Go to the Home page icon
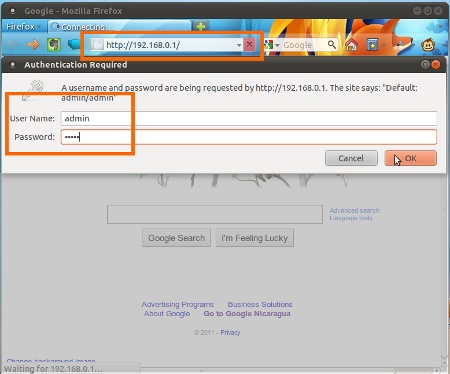This screenshot has width=450, height=374. click(351, 44)
